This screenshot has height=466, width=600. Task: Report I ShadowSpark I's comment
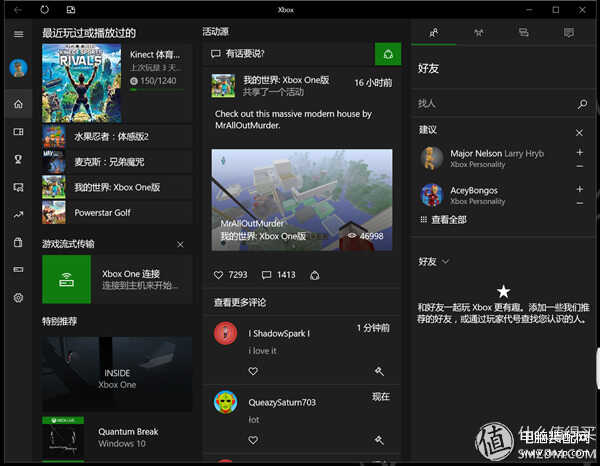click(x=379, y=371)
